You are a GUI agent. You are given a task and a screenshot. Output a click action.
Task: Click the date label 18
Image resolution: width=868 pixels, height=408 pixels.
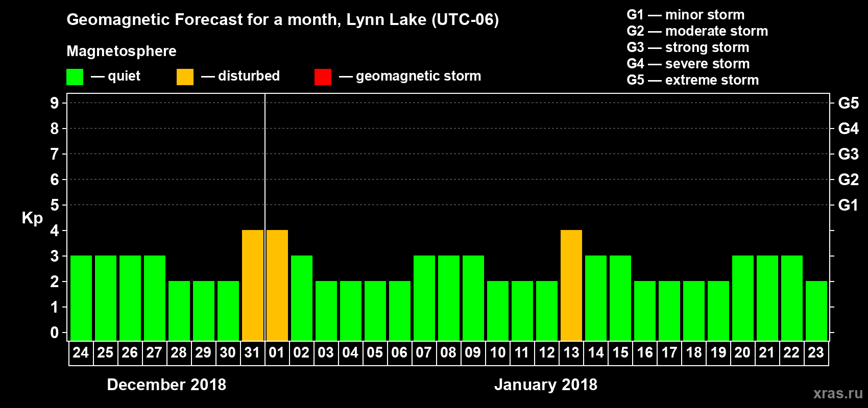click(693, 352)
